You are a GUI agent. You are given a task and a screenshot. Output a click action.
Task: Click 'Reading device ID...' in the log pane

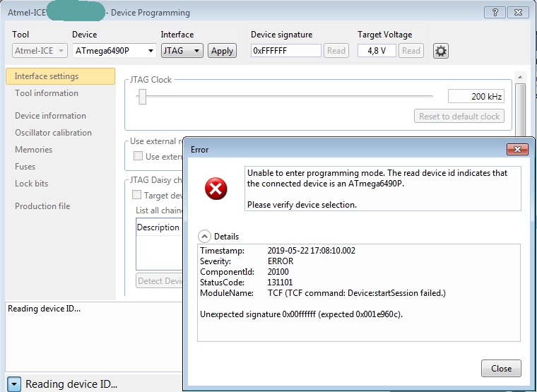[45, 309]
